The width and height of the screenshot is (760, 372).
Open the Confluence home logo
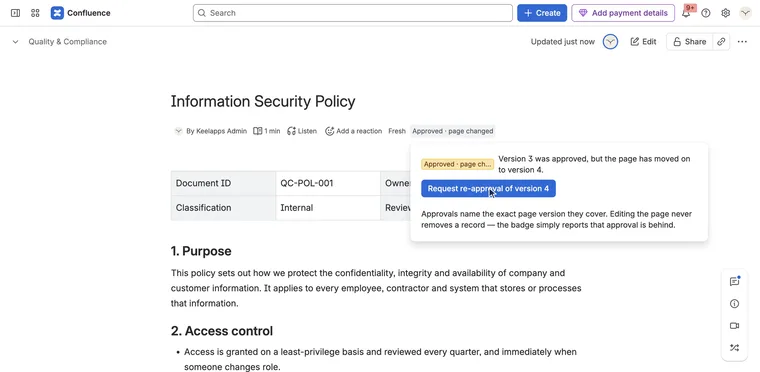point(80,13)
